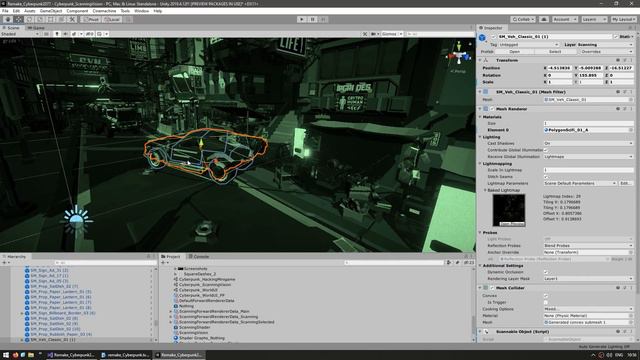Open the Shaded draw mode dropdown
This screenshot has width=640, height=360.
(x=20, y=34)
